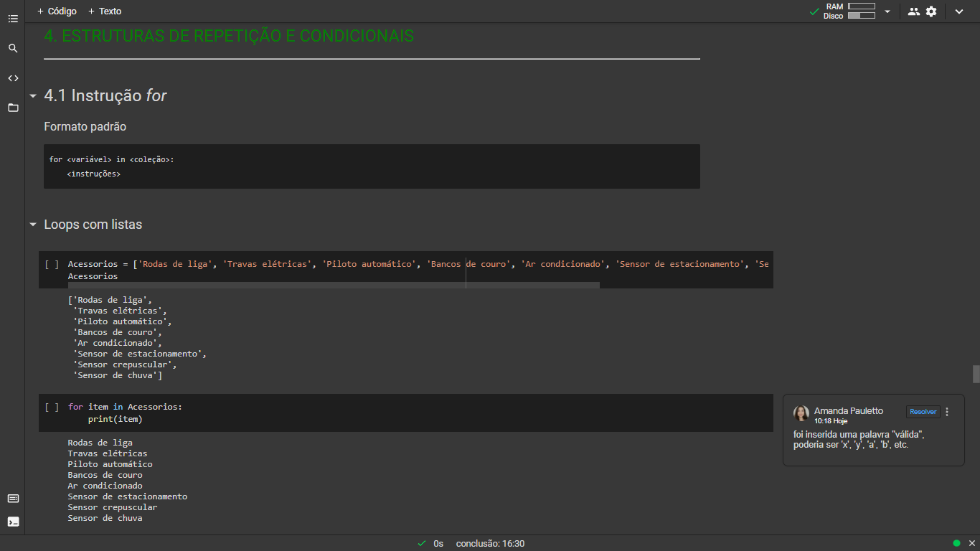Click the Formato padrão text
The width and height of the screenshot is (980, 551).
click(85, 127)
